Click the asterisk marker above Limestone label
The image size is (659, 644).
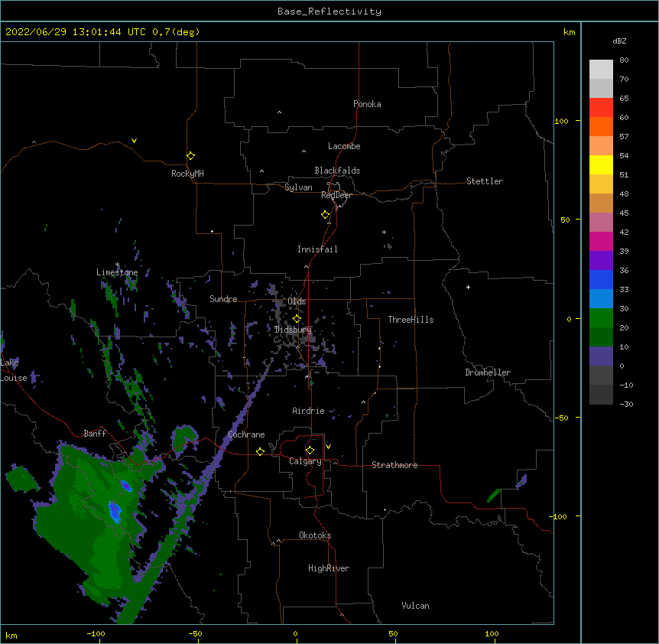coord(117,265)
